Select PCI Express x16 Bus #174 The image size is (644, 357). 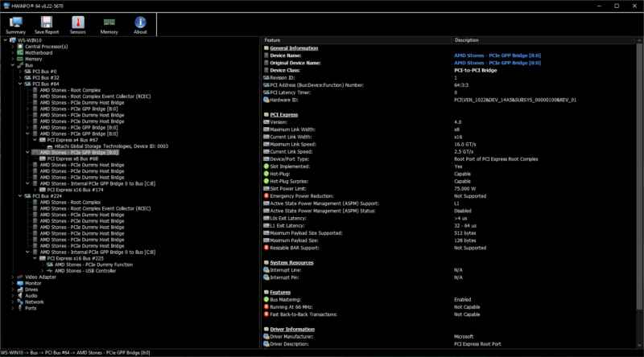(75, 189)
